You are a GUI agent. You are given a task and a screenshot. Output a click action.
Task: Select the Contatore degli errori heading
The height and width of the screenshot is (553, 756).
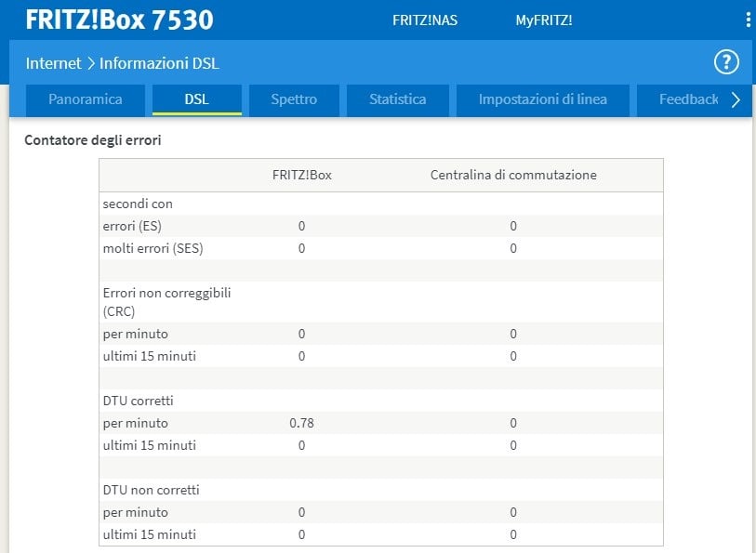tap(93, 140)
